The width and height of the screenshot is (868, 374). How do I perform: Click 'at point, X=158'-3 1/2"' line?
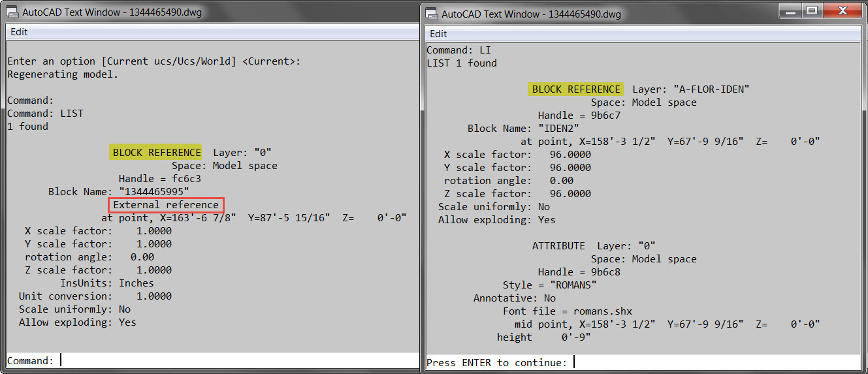(670, 142)
